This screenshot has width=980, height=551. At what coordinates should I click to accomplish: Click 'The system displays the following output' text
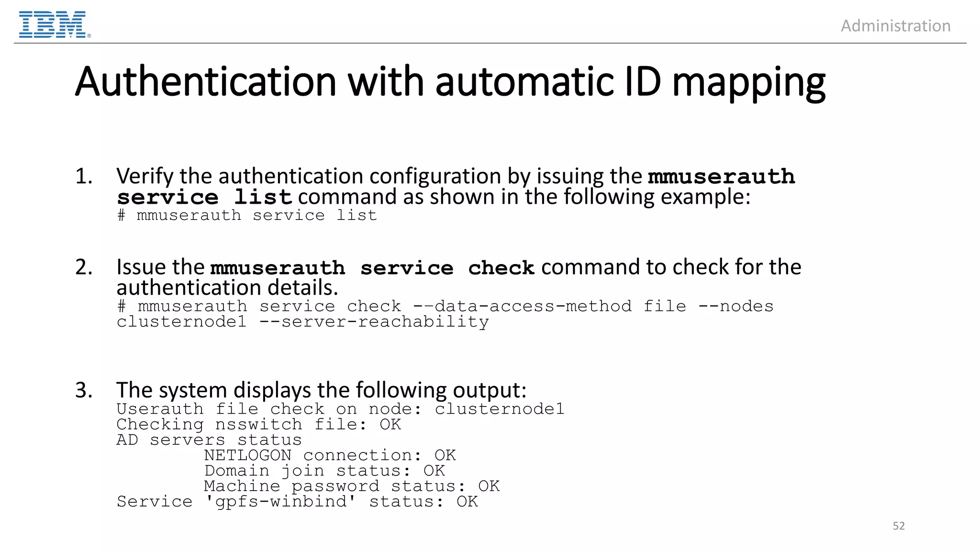tap(321, 390)
